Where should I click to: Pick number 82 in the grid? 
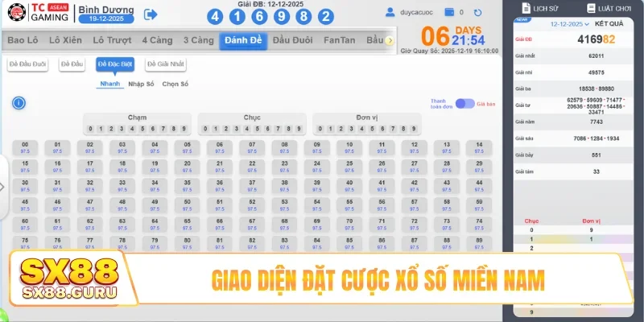coord(252,243)
